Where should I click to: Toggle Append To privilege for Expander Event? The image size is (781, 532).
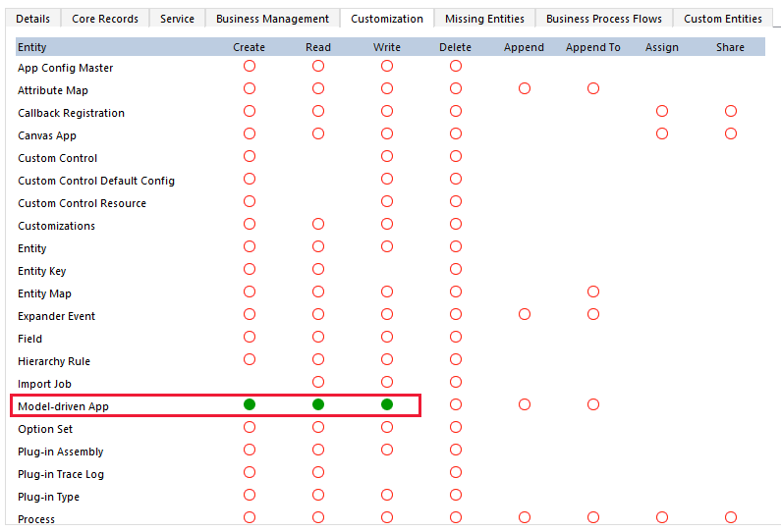pos(593,314)
